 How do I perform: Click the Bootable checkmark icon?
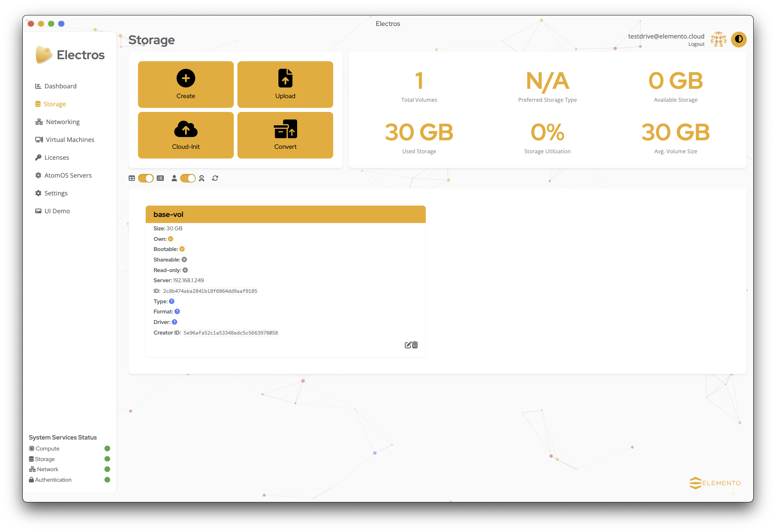click(182, 249)
